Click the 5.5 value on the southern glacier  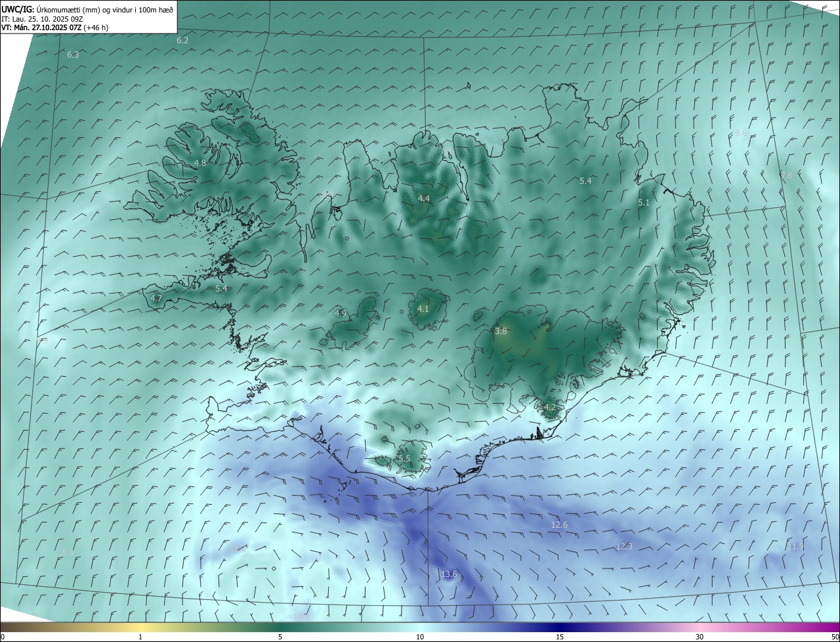(404, 458)
